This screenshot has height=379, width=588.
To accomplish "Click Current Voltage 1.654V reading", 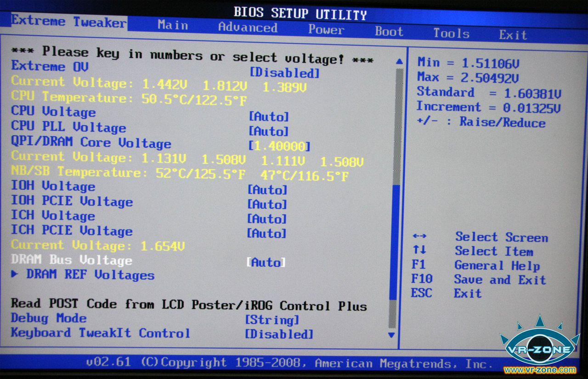I will pyautogui.click(x=98, y=245).
